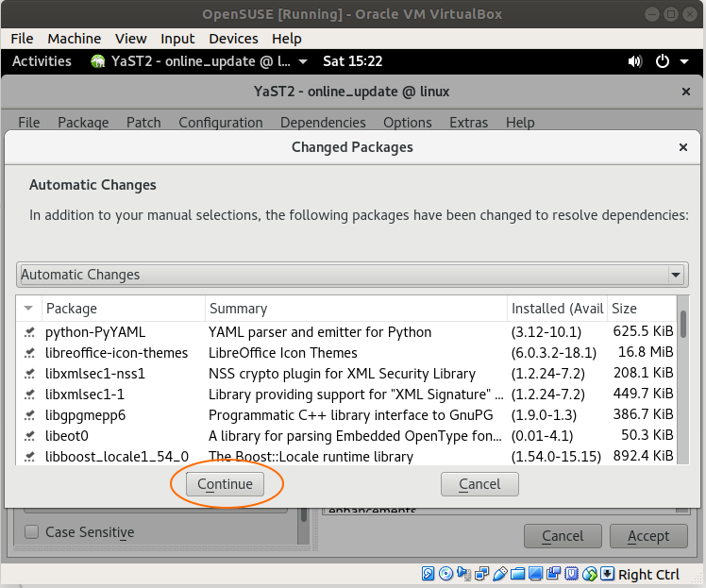Open the VirtualBox Machine menu
The width and height of the screenshot is (706, 588).
point(75,39)
